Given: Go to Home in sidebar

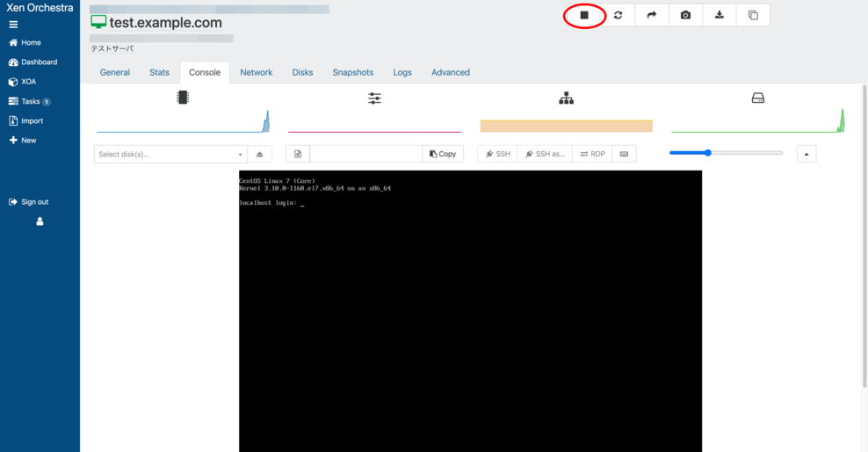Looking at the screenshot, I should 25,43.
